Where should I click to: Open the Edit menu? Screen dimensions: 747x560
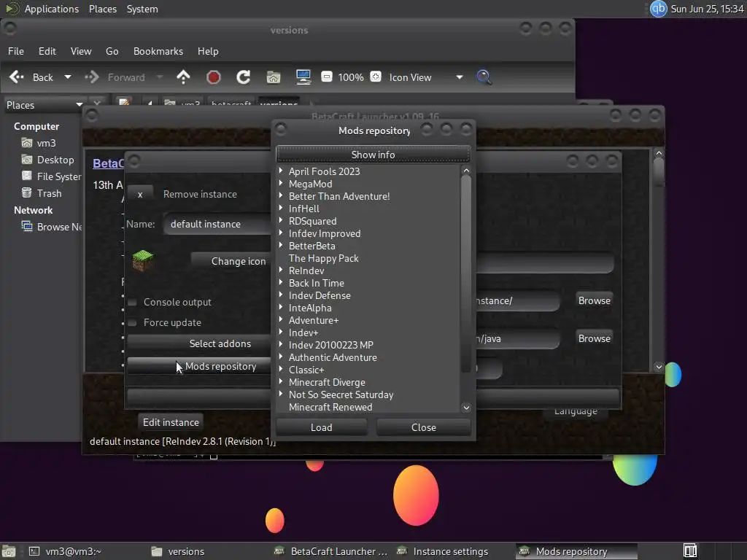(47, 51)
